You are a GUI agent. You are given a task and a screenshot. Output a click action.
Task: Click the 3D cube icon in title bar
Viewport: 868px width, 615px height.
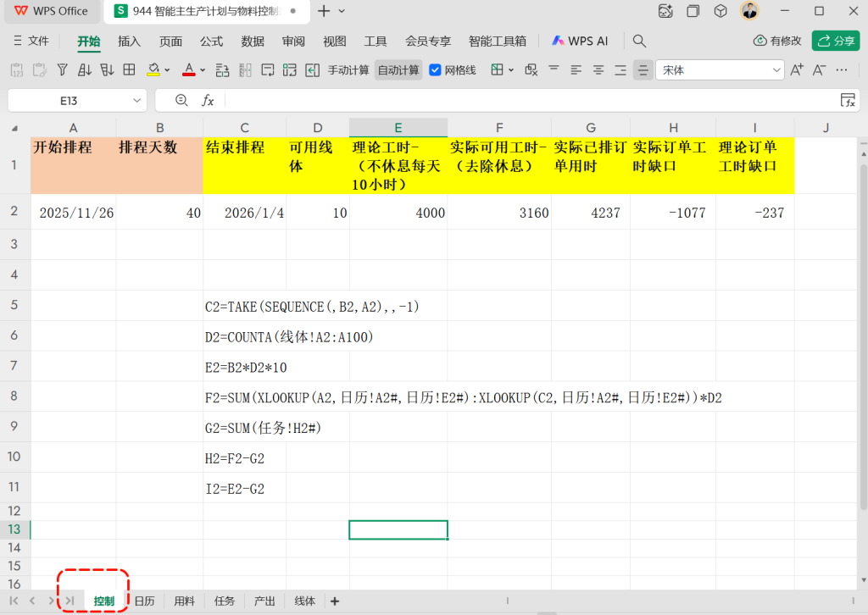(x=721, y=11)
